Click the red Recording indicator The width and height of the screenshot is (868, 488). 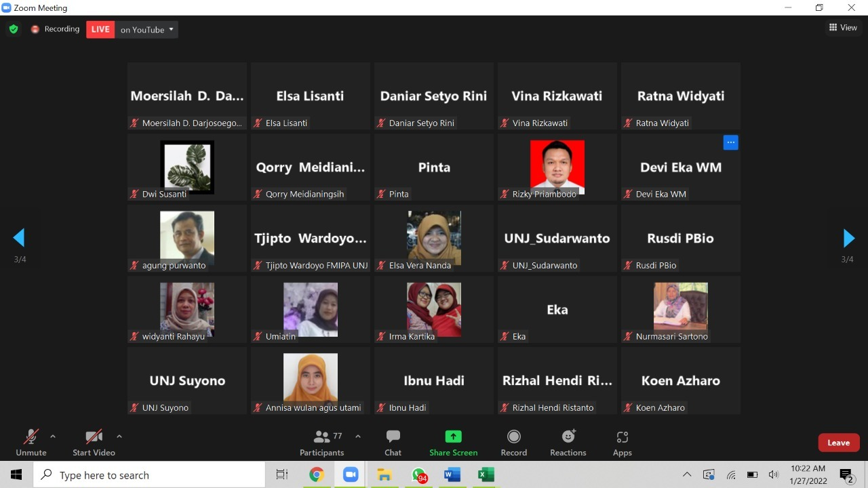pyautogui.click(x=55, y=29)
